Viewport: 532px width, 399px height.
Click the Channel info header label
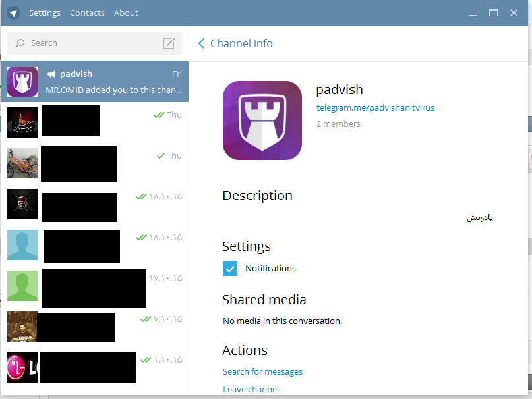(241, 43)
